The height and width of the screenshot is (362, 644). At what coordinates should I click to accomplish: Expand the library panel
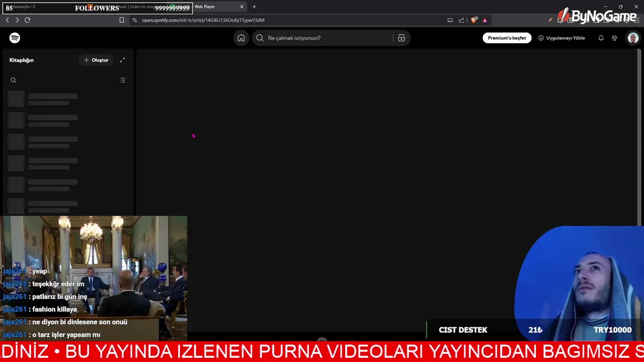click(x=122, y=60)
